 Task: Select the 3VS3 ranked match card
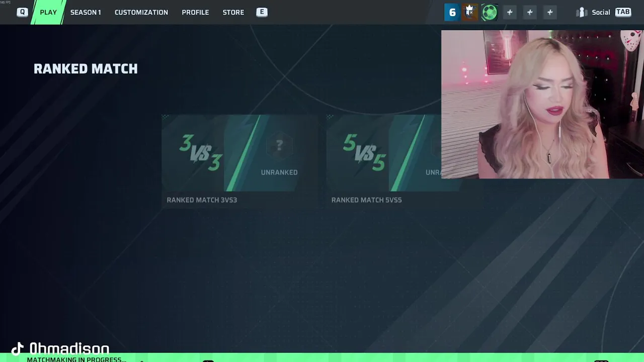[x=240, y=160]
